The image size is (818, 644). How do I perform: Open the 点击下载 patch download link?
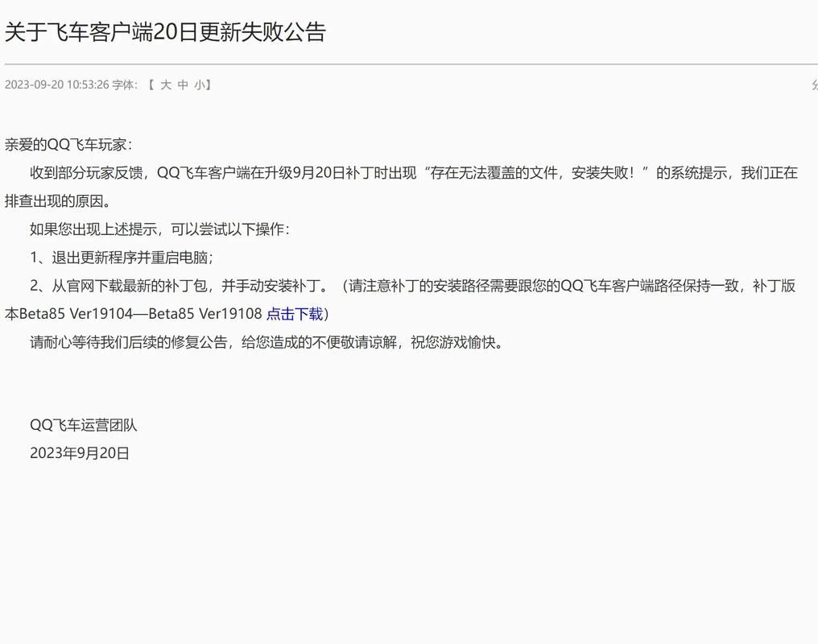pos(295,314)
